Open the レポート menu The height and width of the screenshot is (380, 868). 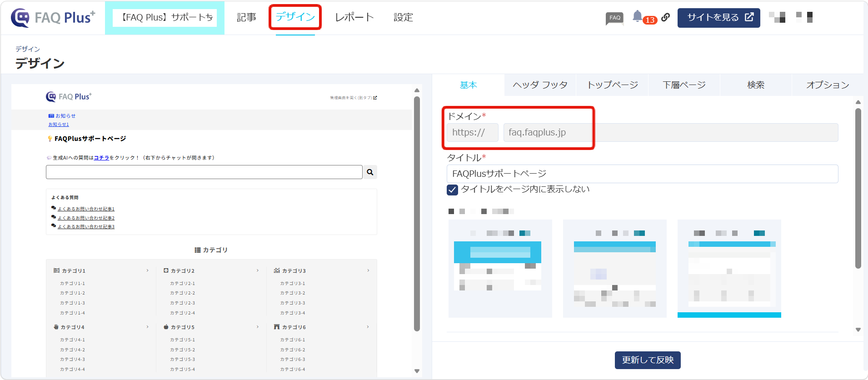[354, 17]
